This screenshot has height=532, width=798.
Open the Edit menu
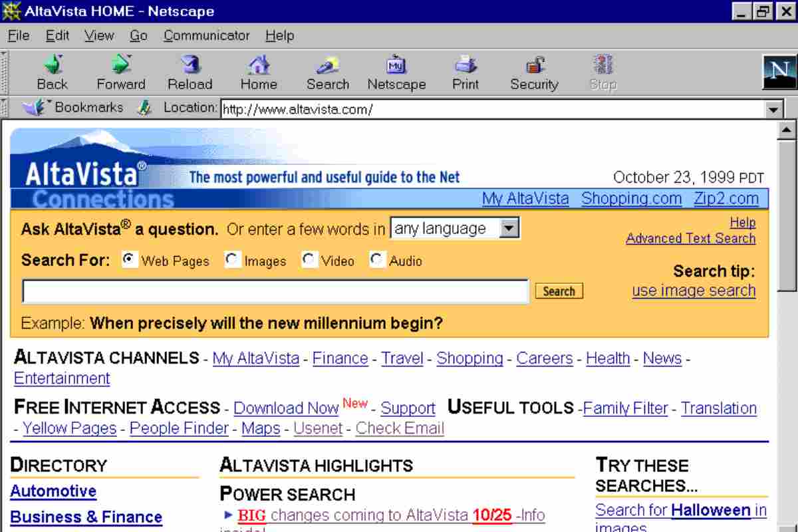(57, 35)
